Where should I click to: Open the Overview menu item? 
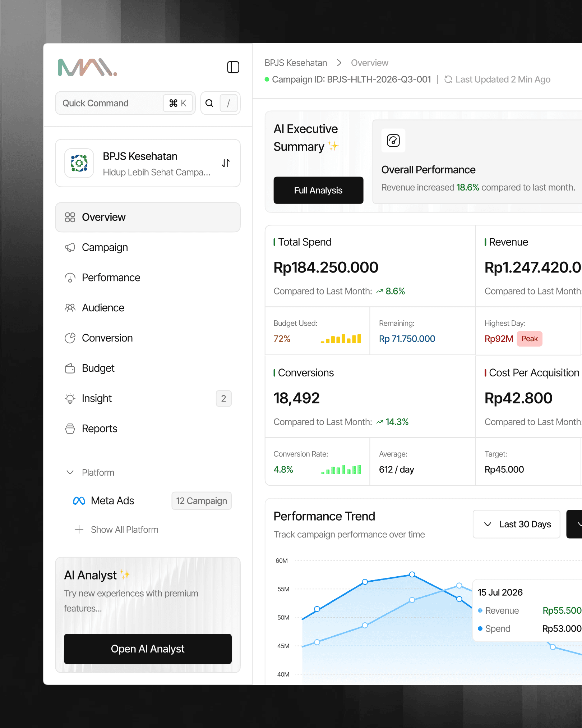(x=148, y=217)
